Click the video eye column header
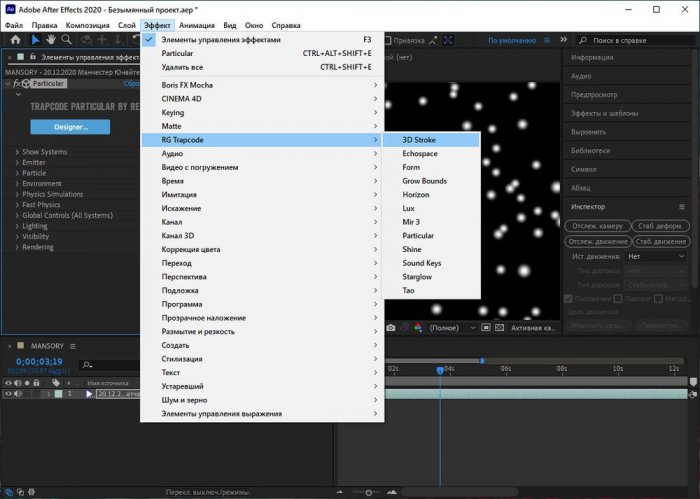 tap(8, 383)
